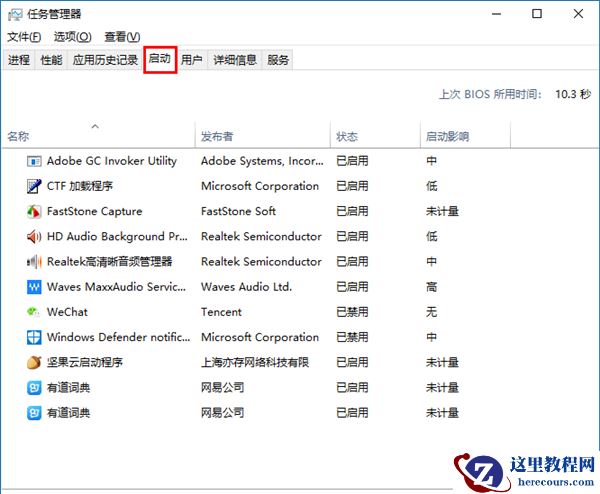Click the HD Audio Background speaker icon
Image resolution: width=600 pixels, height=494 pixels.
34,237
